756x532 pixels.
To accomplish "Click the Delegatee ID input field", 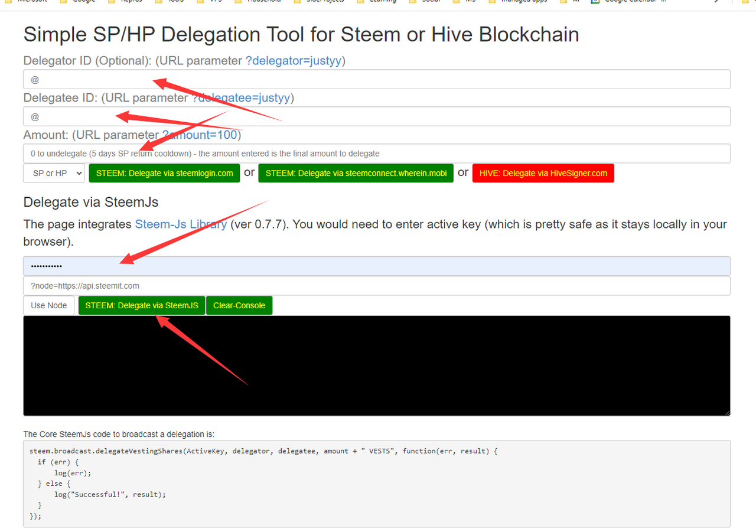I will 377,116.
